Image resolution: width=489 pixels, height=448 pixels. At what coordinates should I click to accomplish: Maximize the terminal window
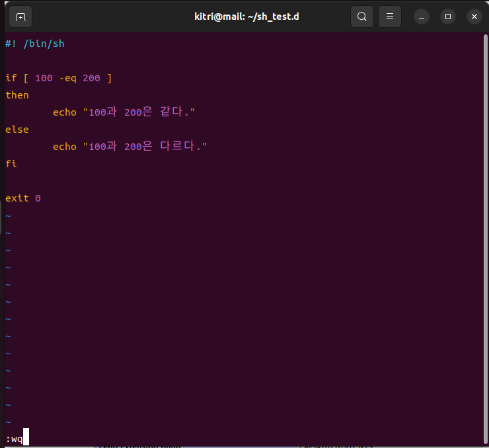(x=448, y=17)
